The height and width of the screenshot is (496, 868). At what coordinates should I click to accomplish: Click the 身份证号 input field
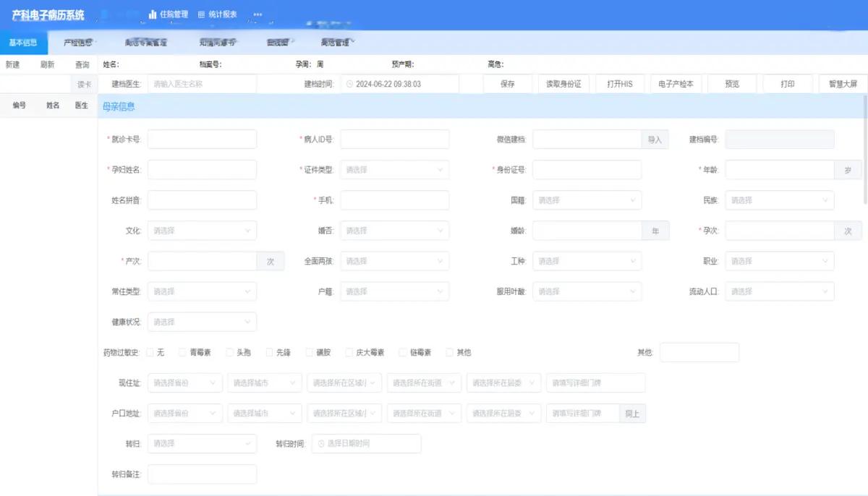pos(587,170)
